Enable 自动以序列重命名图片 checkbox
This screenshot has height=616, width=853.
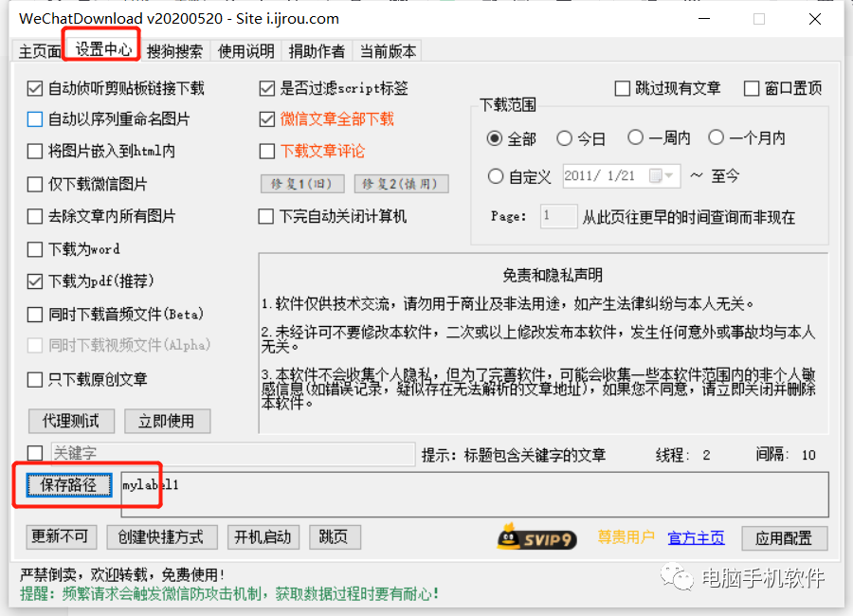[35, 119]
